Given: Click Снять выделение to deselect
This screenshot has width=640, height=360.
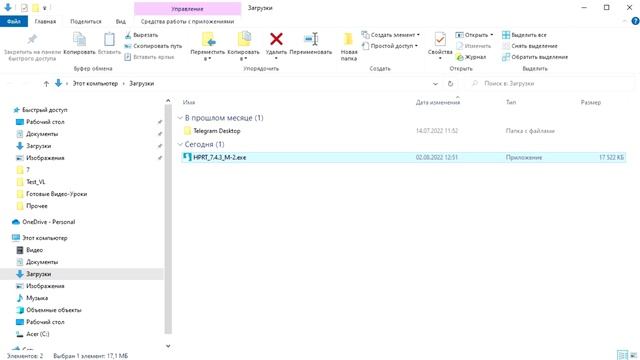Looking at the screenshot, I should pyautogui.click(x=530, y=46).
